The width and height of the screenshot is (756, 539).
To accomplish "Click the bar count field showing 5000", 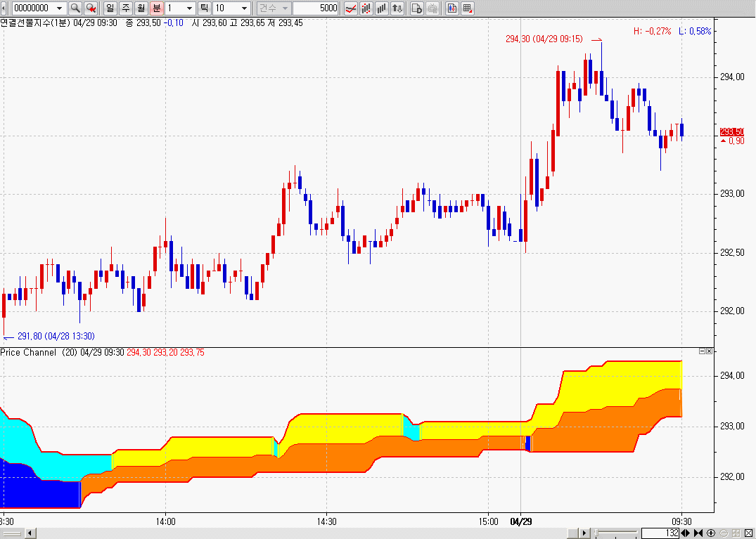I will [x=316, y=8].
